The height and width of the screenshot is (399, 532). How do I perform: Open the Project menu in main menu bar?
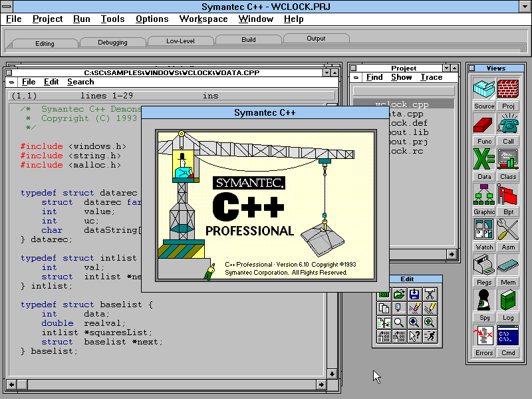(47, 19)
